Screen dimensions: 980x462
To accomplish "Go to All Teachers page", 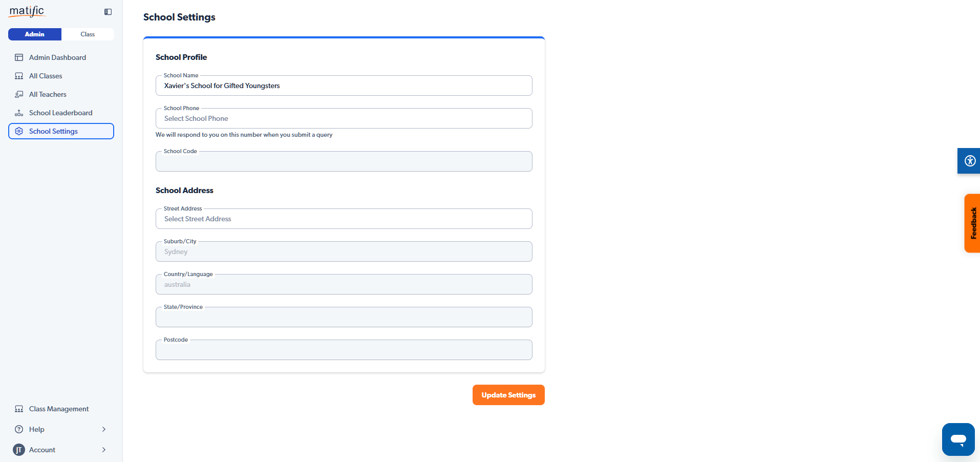I will coord(48,94).
